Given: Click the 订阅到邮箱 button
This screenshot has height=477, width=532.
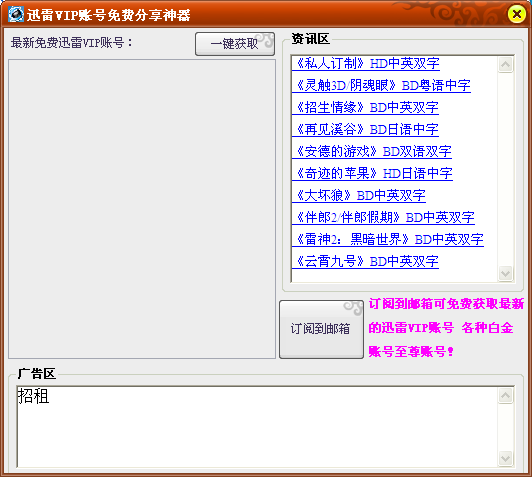Looking at the screenshot, I should click(x=321, y=329).
